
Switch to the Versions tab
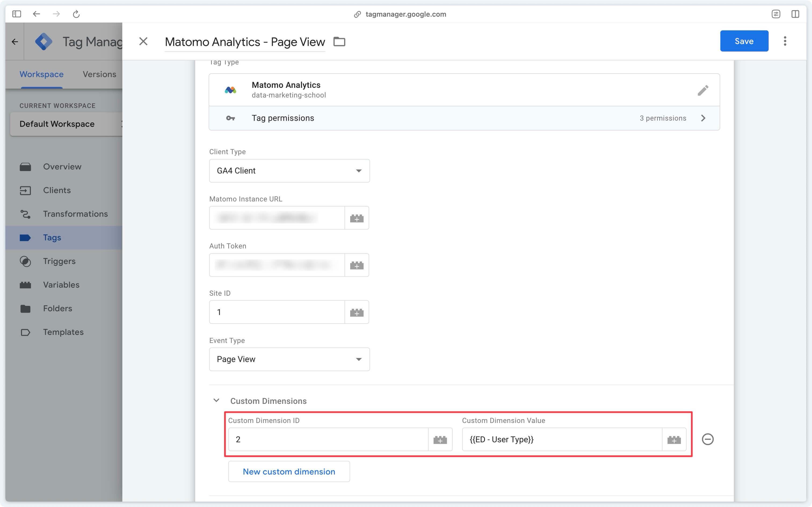click(x=99, y=74)
